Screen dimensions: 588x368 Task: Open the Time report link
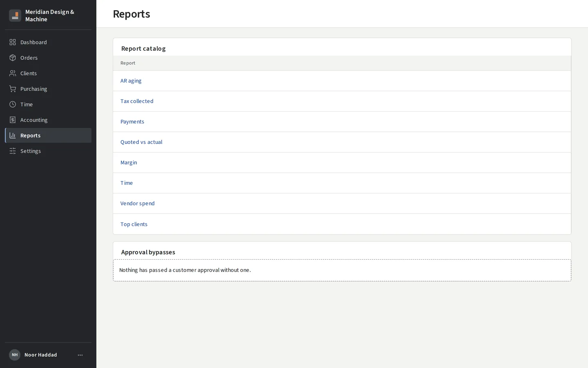(x=127, y=183)
